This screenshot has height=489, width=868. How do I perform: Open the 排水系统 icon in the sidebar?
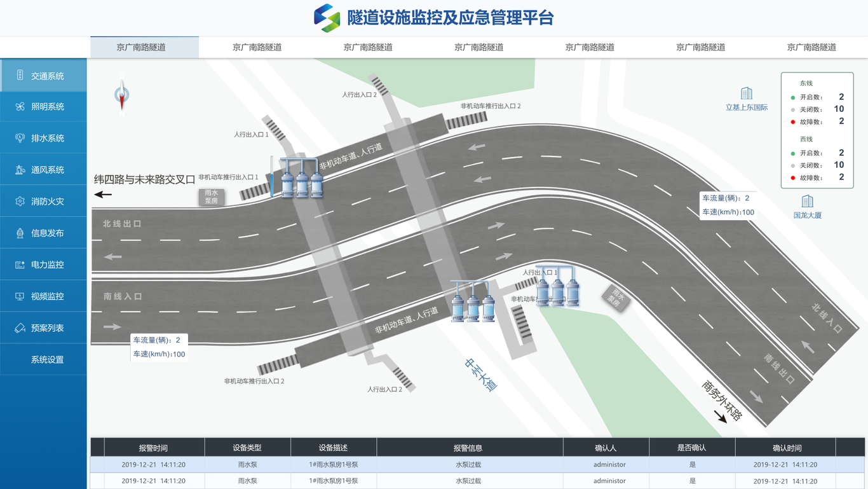(x=20, y=138)
